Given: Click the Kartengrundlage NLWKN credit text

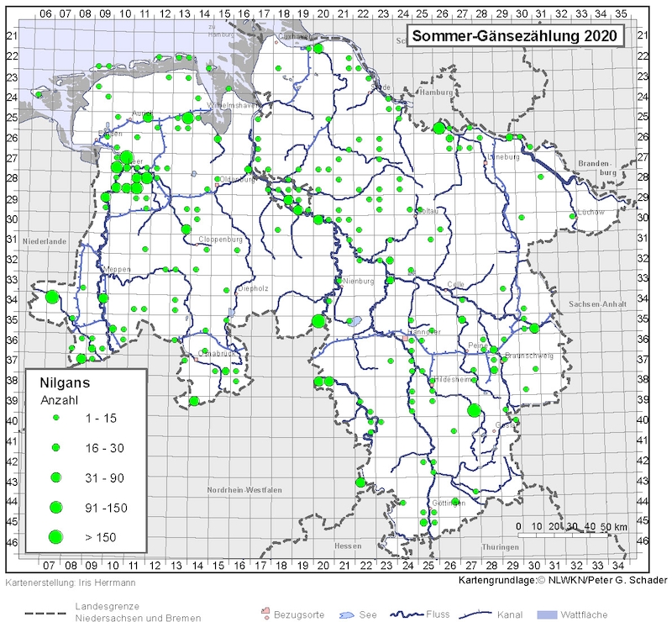Looking at the screenshot, I should (x=563, y=581).
